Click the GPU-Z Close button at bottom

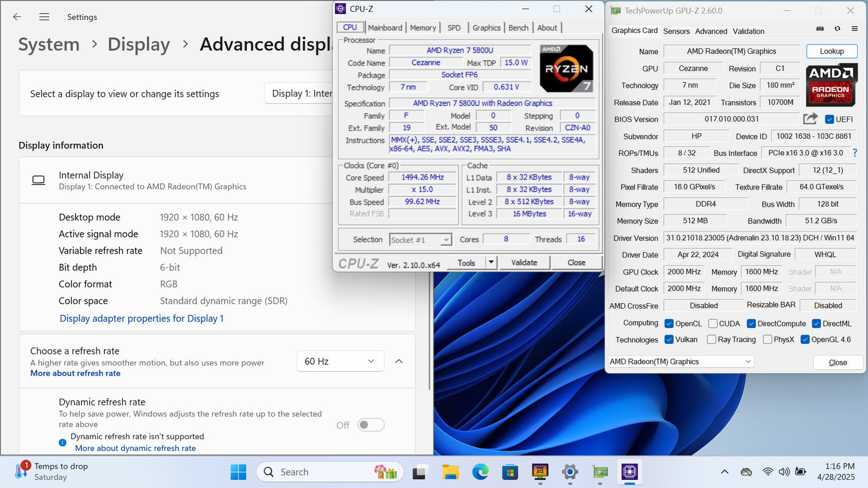click(838, 362)
